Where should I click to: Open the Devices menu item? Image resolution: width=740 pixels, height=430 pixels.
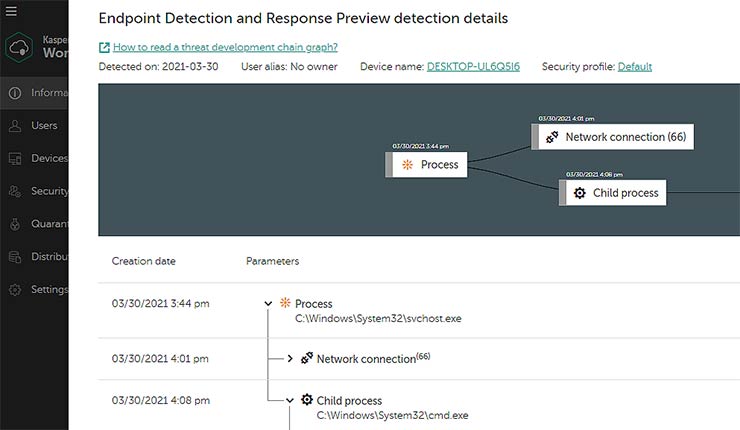pyautogui.click(x=49, y=158)
